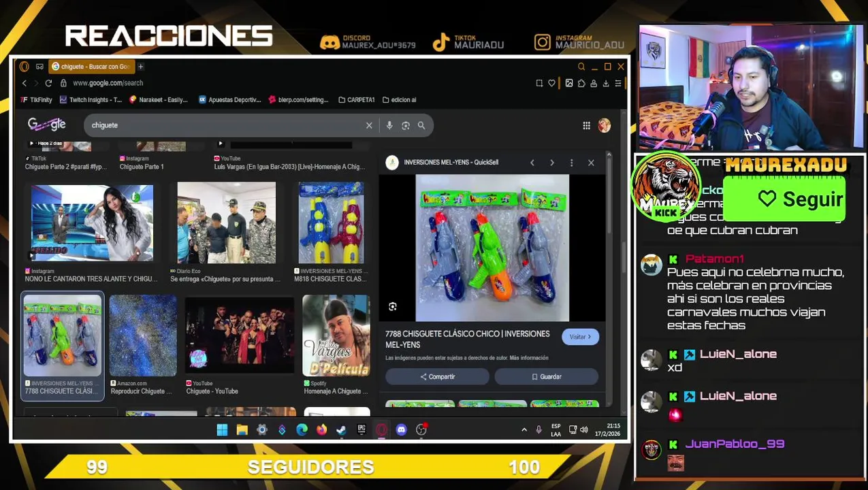This screenshot has width=868, height=490.
Task: Click the Compartir button
Action: pos(437,376)
